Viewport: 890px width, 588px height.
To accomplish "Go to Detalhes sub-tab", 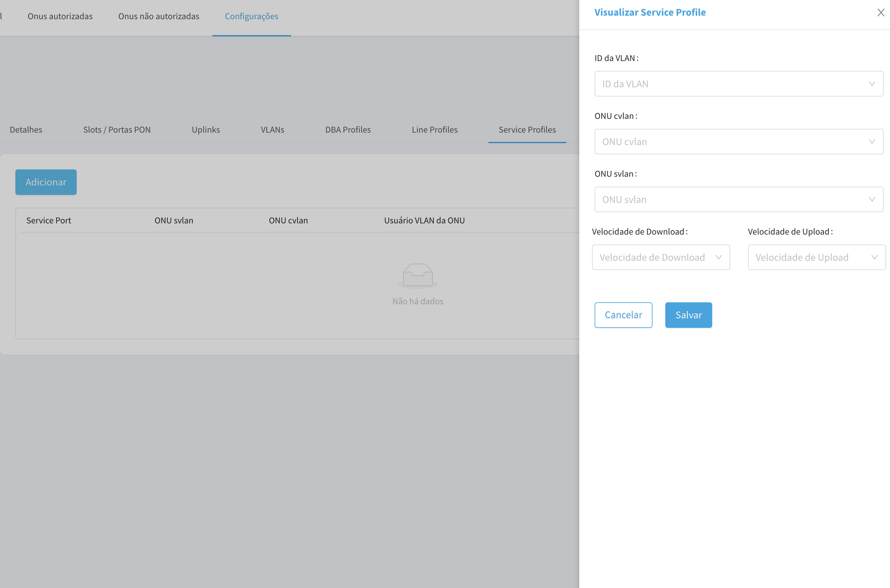I will click(x=26, y=130).
